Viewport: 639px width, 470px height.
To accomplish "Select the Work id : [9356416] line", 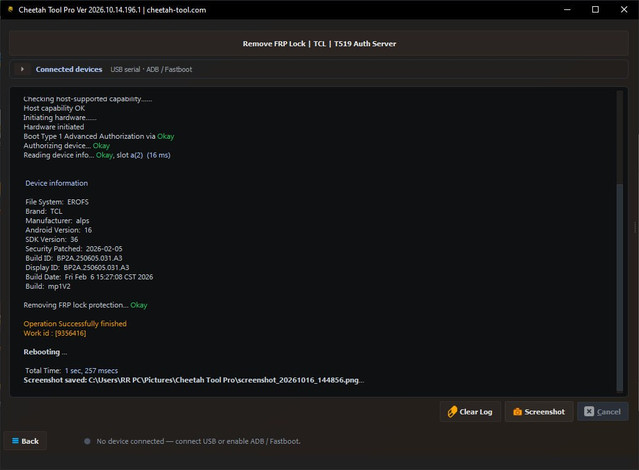I will click(55, 333).
